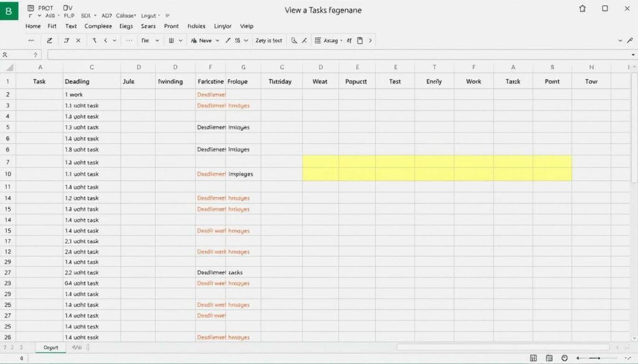The height and width of the screenshot is (364, 638).
Task: Open the Vielp menu tab
Action: tap(247, 26)
